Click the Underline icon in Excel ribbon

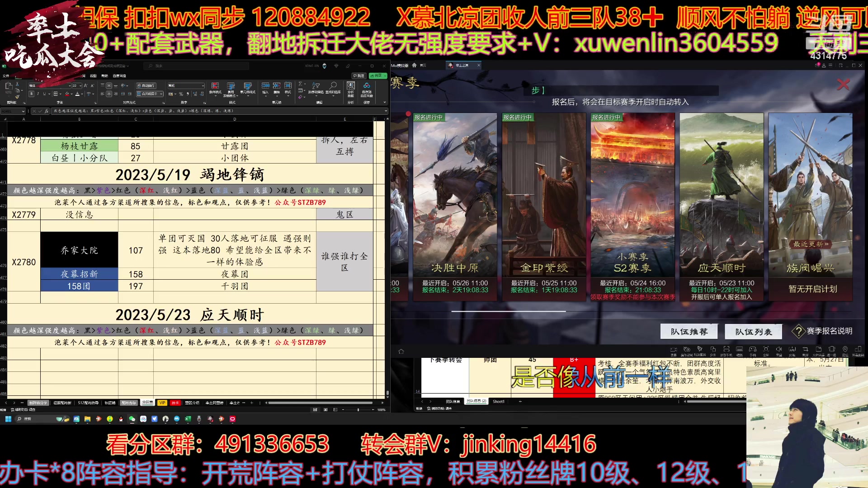pos(44,94)
